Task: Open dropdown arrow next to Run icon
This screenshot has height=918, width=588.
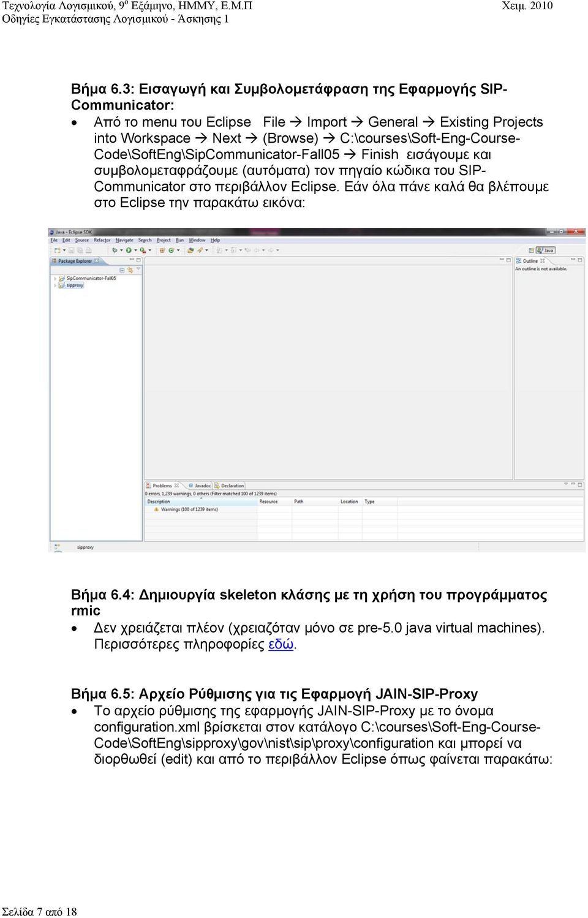Action: 135,250
